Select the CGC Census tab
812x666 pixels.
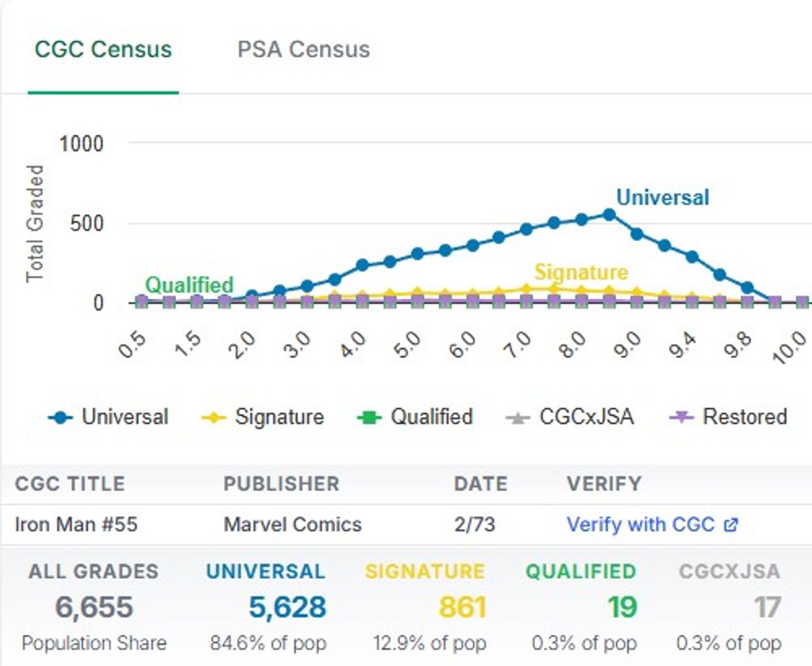(103, 49)
